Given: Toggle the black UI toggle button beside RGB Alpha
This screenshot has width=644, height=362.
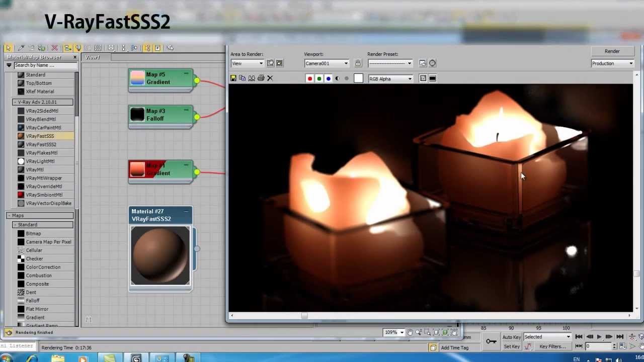Looking at the screenshot, I should click(432, 78).
